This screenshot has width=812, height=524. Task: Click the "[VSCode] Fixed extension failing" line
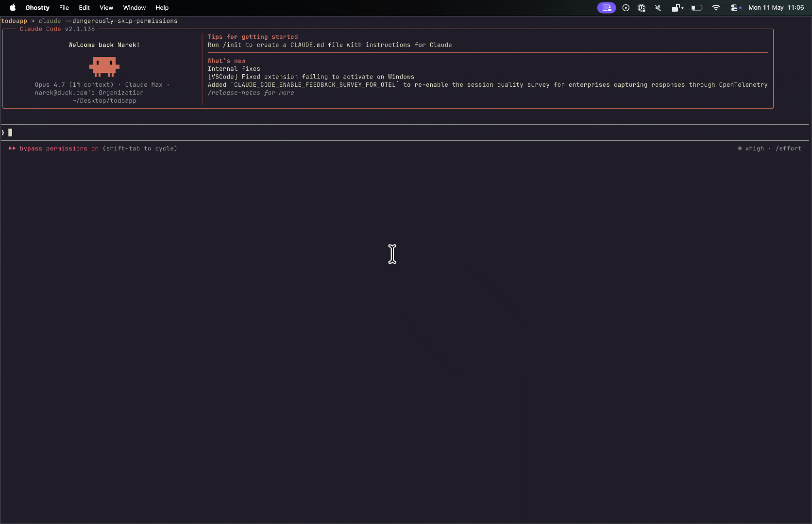pos(311,77)
